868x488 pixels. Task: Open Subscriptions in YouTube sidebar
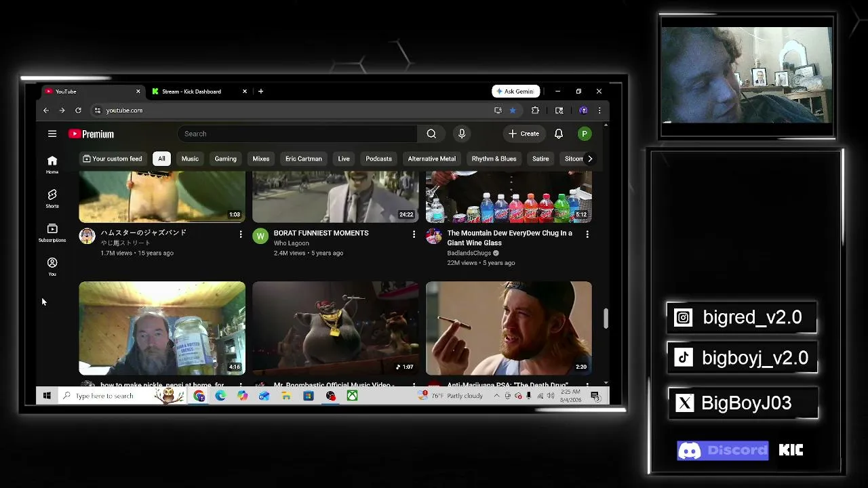click(52, 232)
